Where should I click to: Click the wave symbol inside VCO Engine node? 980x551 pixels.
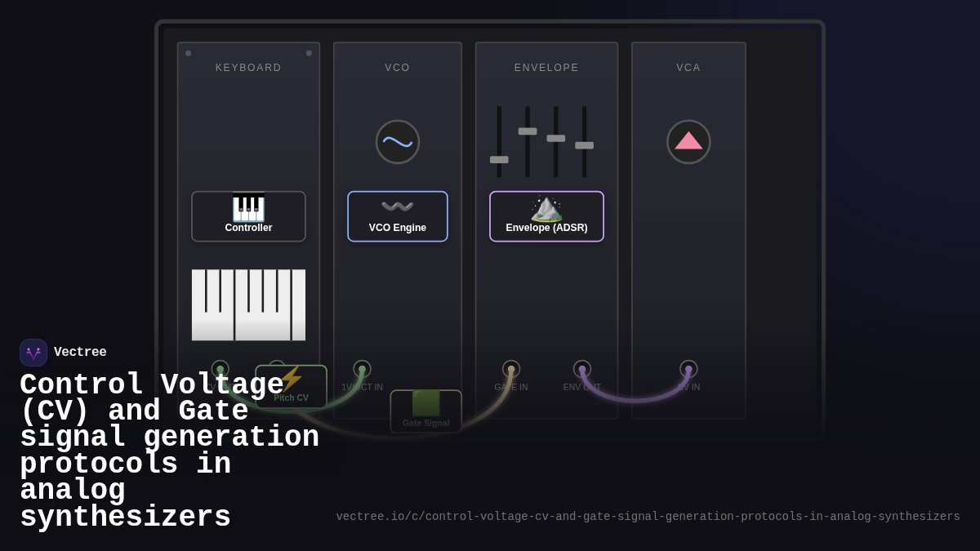(x=398, y=206)
